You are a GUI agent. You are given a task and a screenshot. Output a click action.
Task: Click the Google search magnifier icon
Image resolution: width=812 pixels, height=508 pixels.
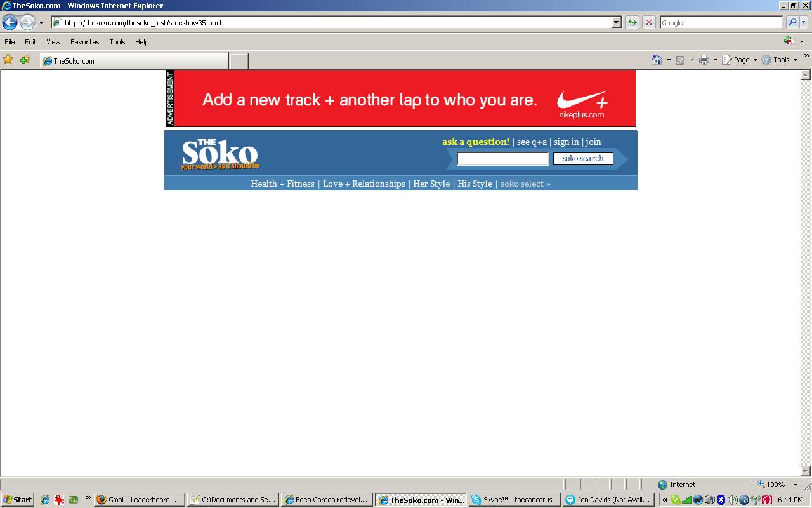coord(792,23)
